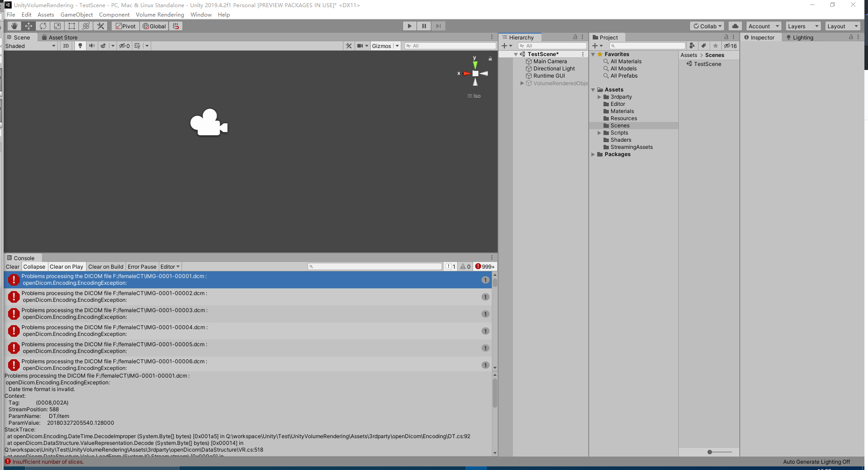This screenshot has width=868, height=470.
Task: Toggle scene lighting
Action: 80,45
